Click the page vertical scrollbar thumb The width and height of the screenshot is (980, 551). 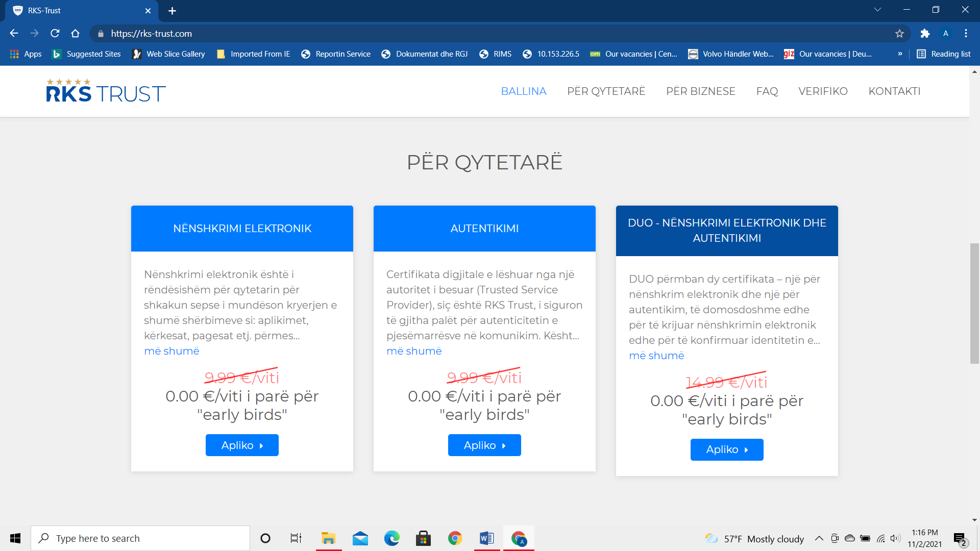pos(974,304)
